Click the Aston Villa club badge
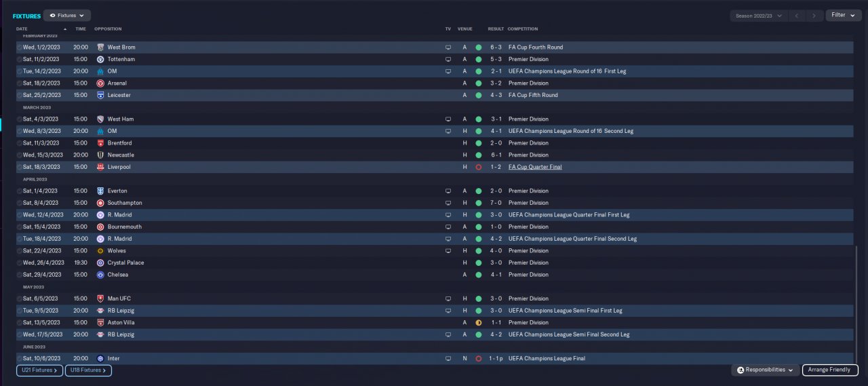 coord(100,323)
